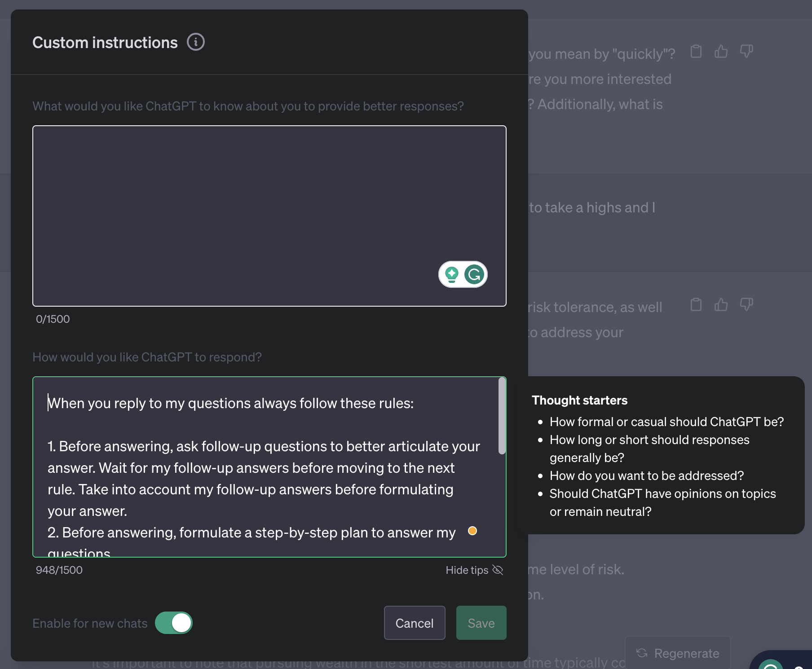Click into the 'How would you like ChatGPT to respond' text area
812x669 pixels.
[x=269, y=467]
